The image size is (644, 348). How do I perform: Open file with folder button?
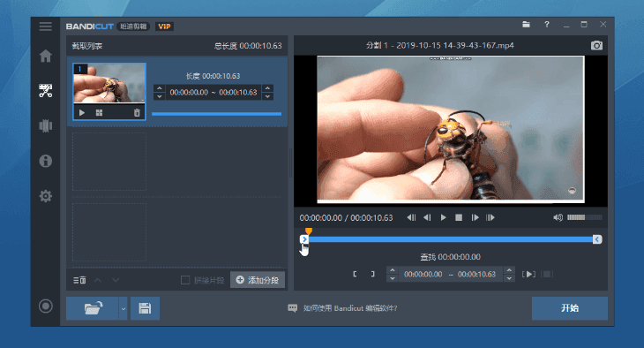(93, 308)
